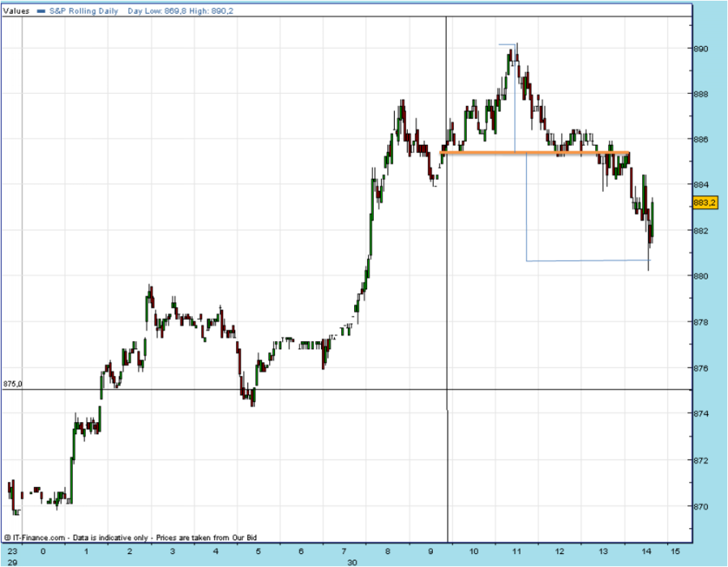This screenshot has width=728, height=567.
Task: Click the hour 4 time axis label
Action: (216, 552)
